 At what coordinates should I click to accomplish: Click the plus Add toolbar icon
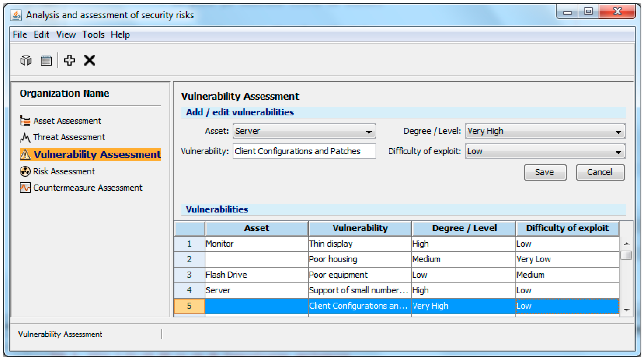coord(69,60)
